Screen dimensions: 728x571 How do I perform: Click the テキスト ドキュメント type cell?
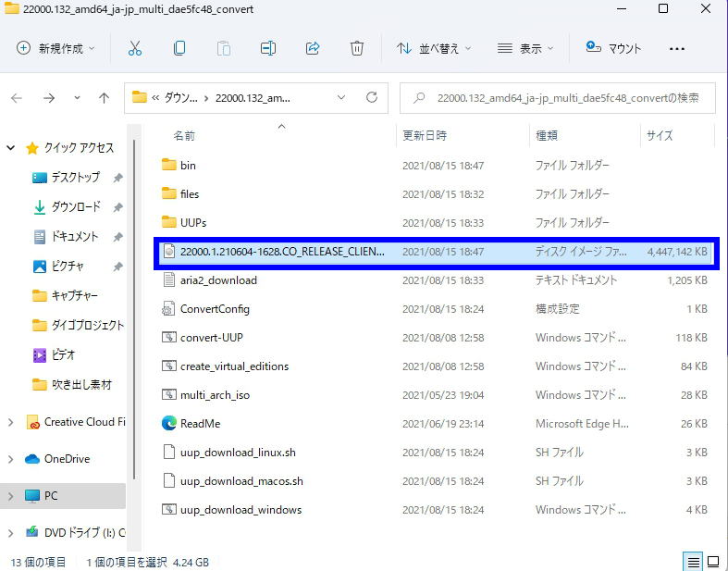point(576,280)
